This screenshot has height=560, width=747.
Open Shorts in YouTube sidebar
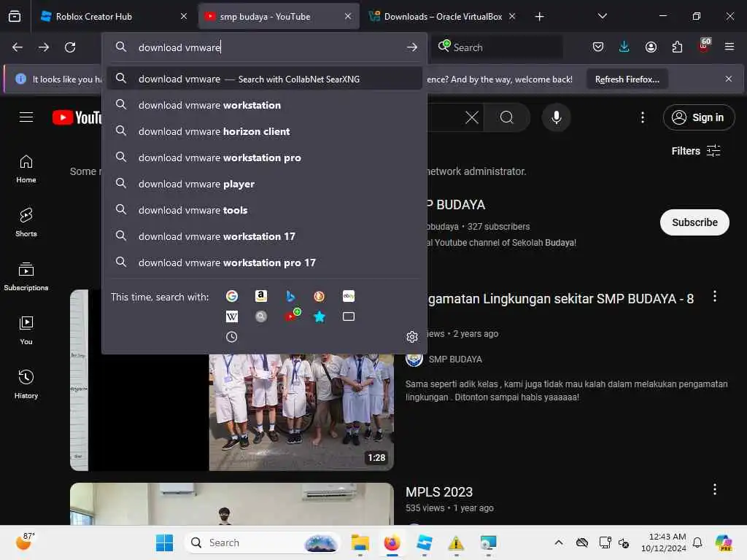pyautogui.click(x=26, y=222)
